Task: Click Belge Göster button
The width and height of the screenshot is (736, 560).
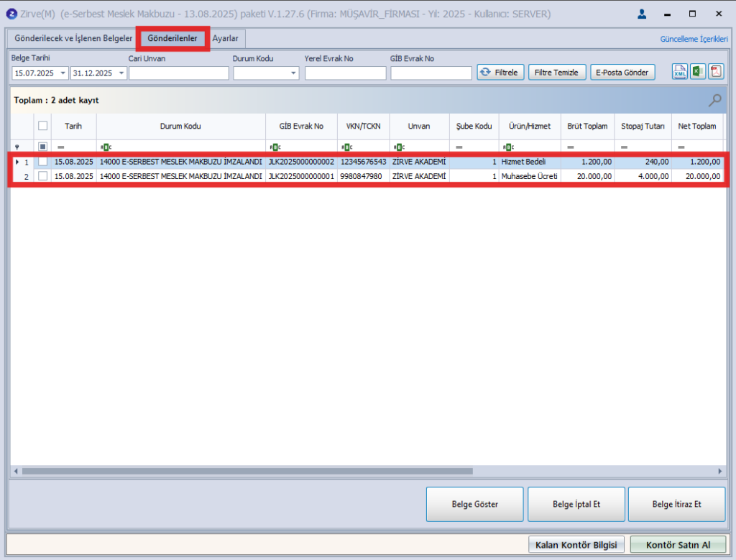Action: click(474, 504)
